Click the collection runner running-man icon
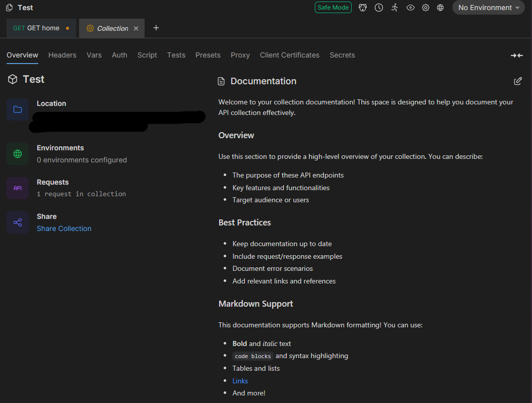 tap(394, 8)
